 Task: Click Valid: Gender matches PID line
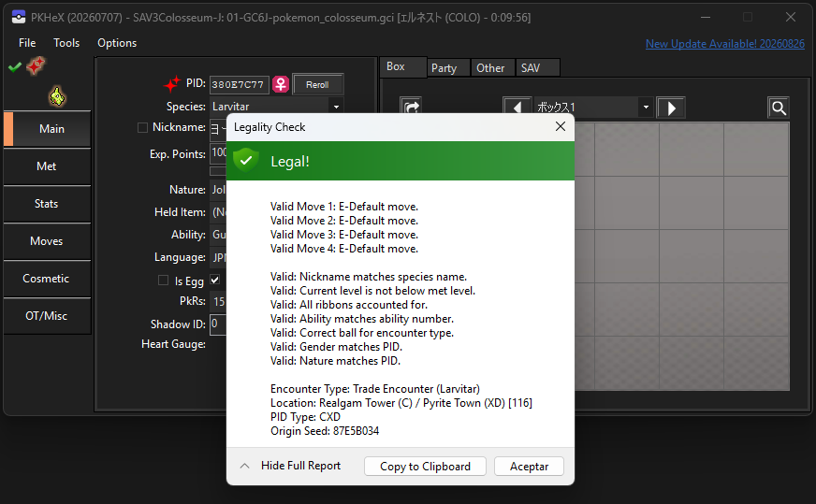point(336,346)
